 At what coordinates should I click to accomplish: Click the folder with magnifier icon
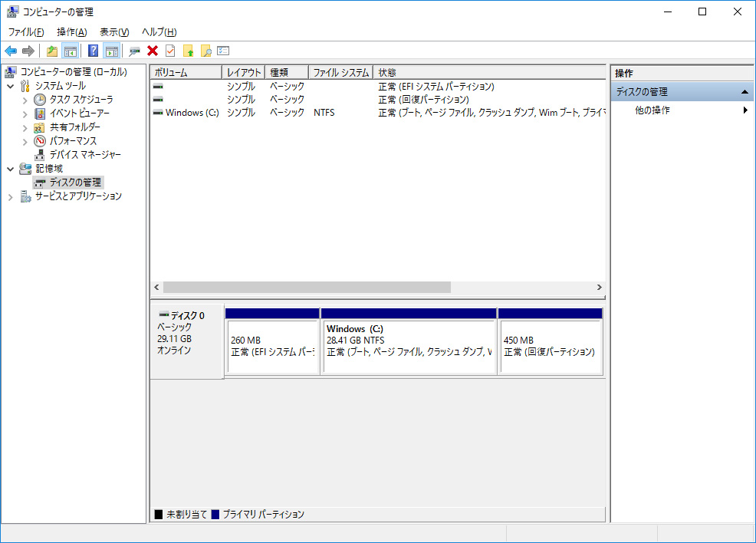[x=206, y=51]
